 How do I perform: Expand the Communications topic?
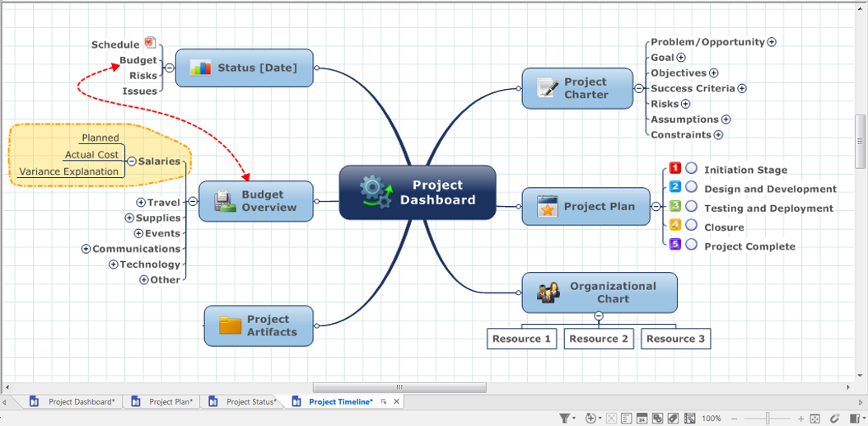86,249
